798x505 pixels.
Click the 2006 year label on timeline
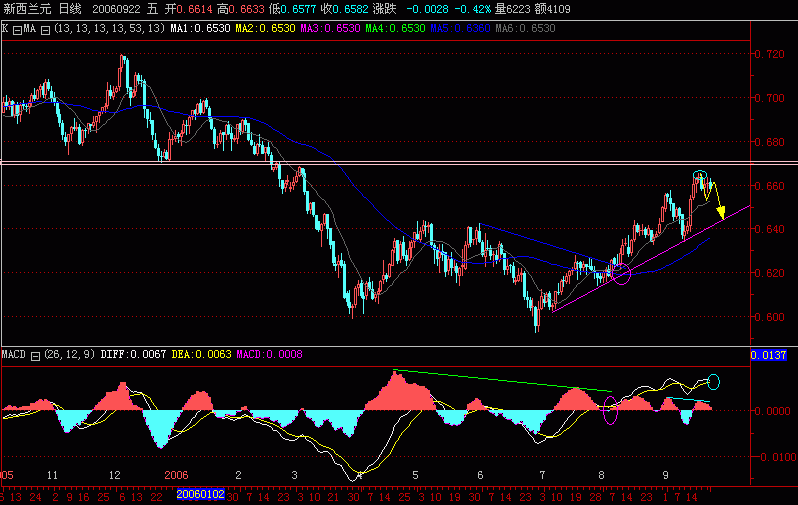[x=176, y=475]
